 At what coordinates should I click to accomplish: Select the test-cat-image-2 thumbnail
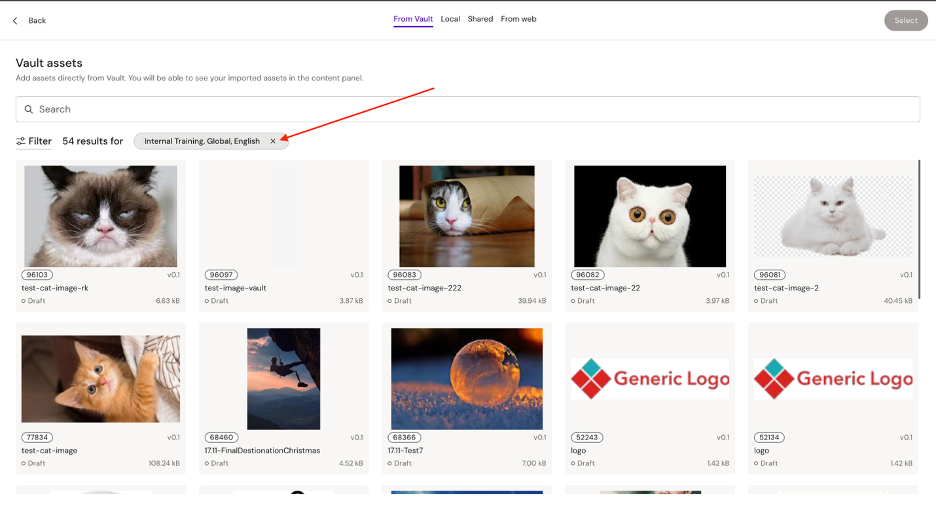(833, 216)
